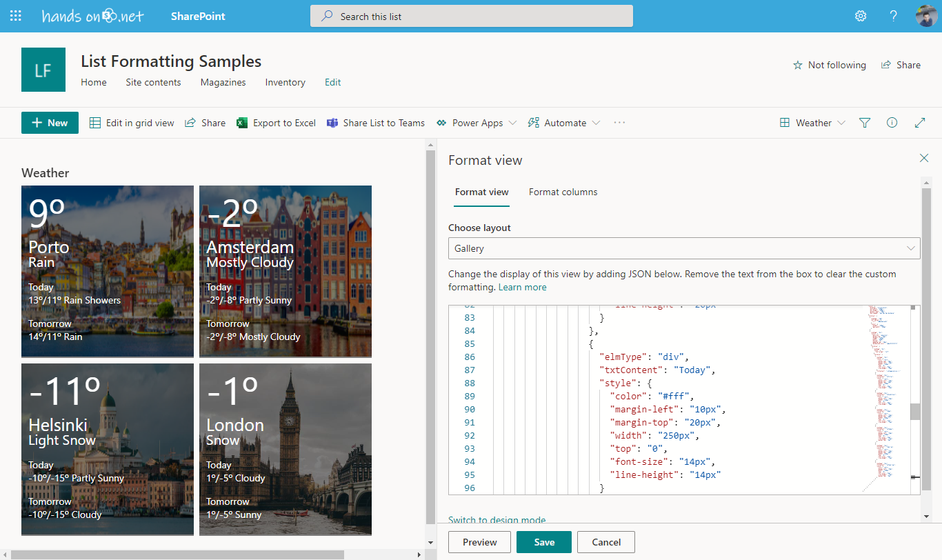Viewport: 942px width, 560px height.
Task: Save the view formatting JSON
Action: (543, 542)
